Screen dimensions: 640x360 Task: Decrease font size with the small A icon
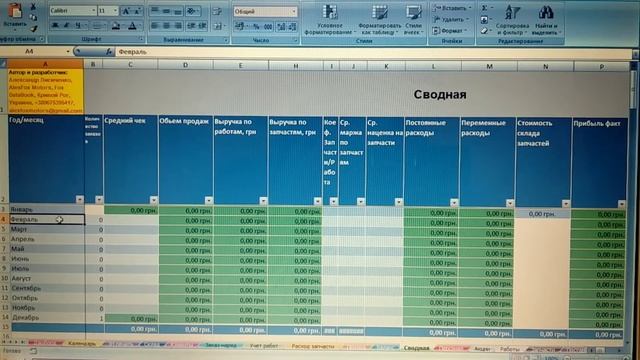point(137,11)
